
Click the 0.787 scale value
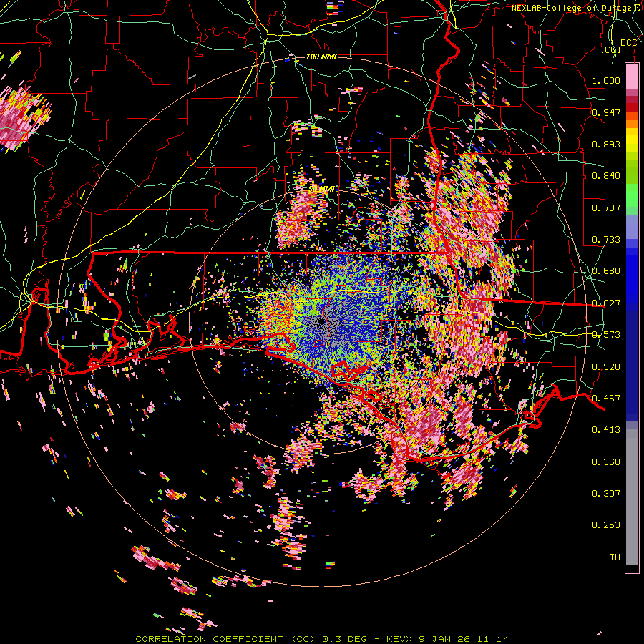[606, 208]
